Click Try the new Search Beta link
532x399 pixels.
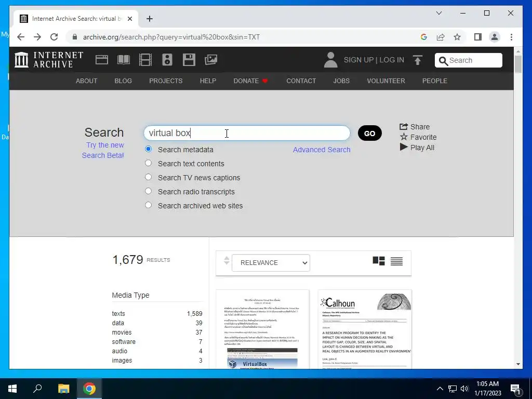coord(103,150)
